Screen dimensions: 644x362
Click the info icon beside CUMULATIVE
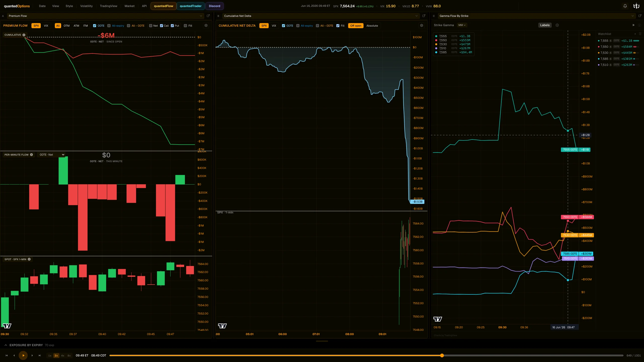[x=24, y=35]
